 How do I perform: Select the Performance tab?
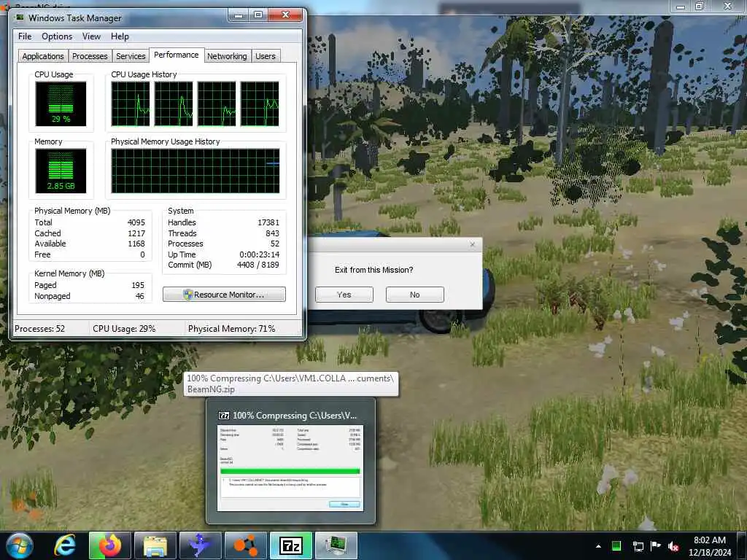click(177, 55)
